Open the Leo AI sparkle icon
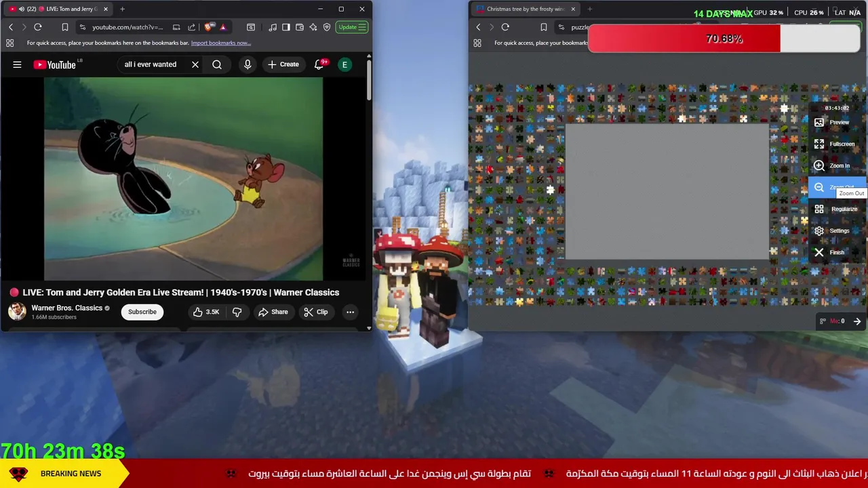The height and width of the screenshot is (488, 868). 313,27
